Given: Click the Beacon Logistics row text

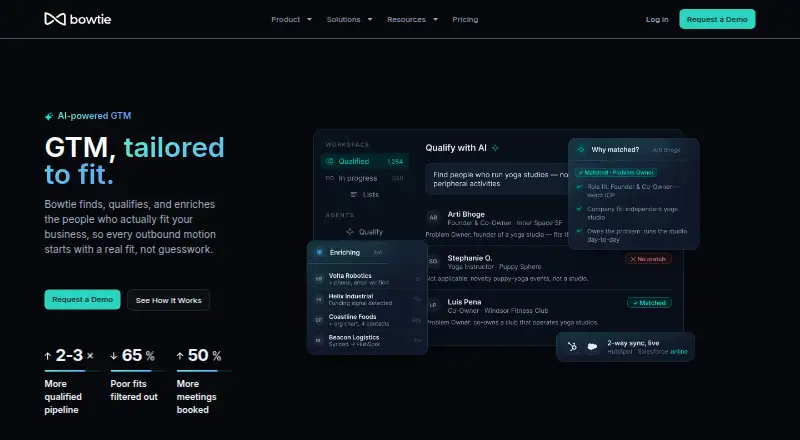Looking at the screenshot, I should coord(354,340).
